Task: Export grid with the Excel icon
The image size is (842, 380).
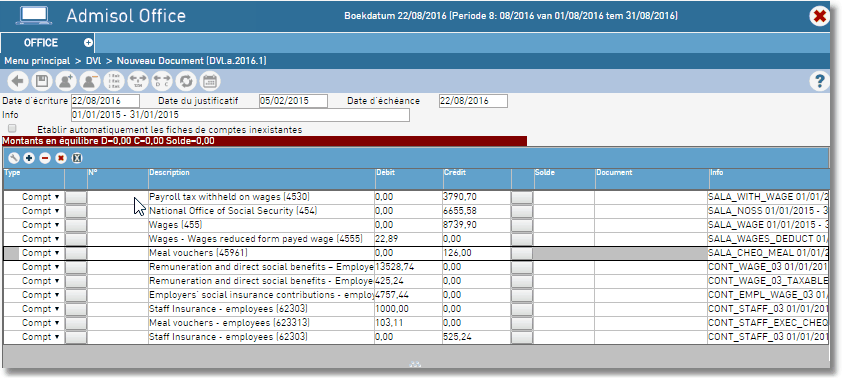Action: (x=76, y=158)
